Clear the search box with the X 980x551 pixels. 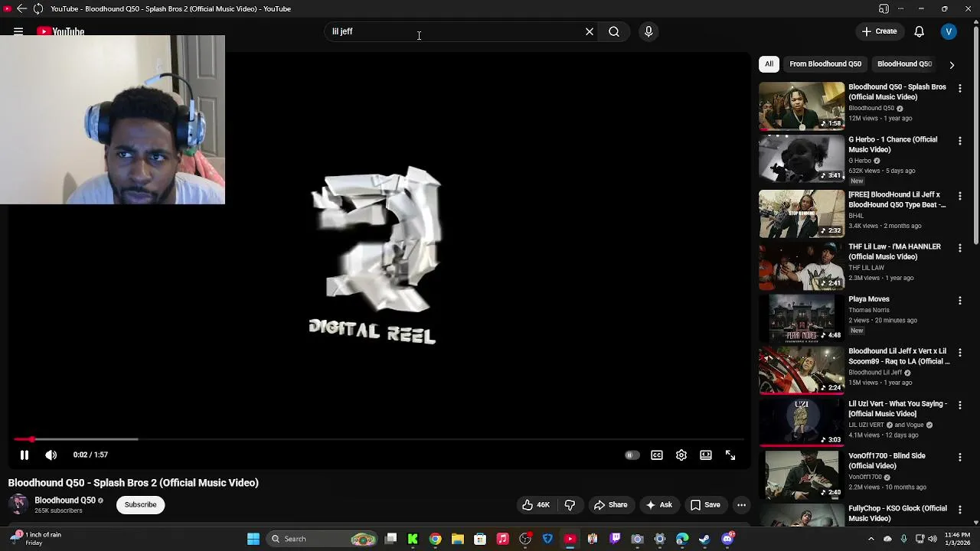click(x=590, y=31)
